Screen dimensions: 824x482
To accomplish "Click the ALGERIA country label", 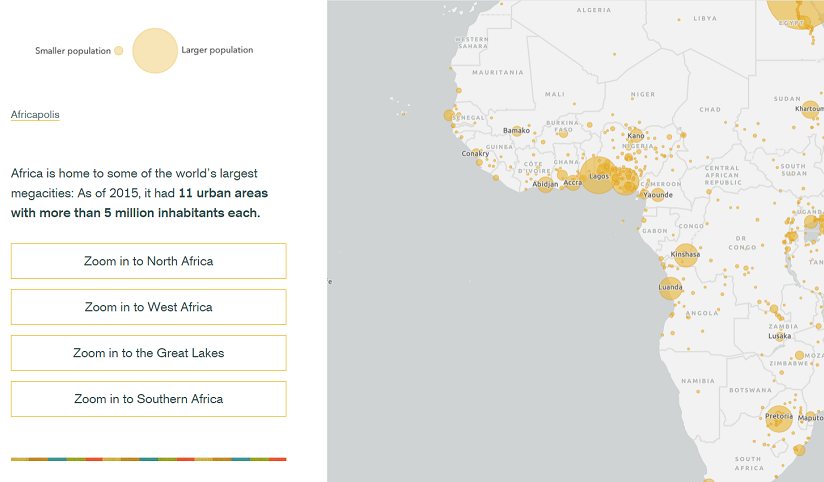I will pos(594,10).
